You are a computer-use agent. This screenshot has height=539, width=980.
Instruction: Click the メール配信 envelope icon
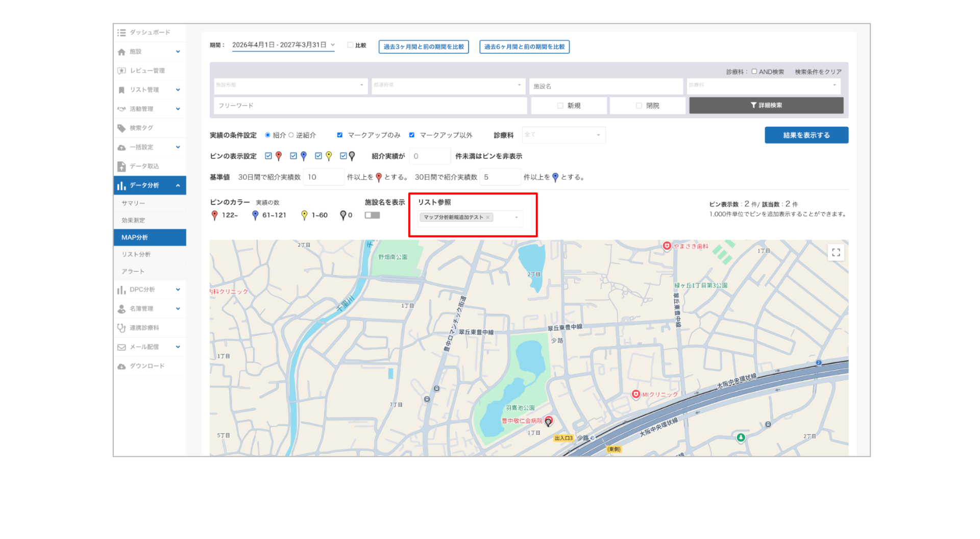(121, 348)
